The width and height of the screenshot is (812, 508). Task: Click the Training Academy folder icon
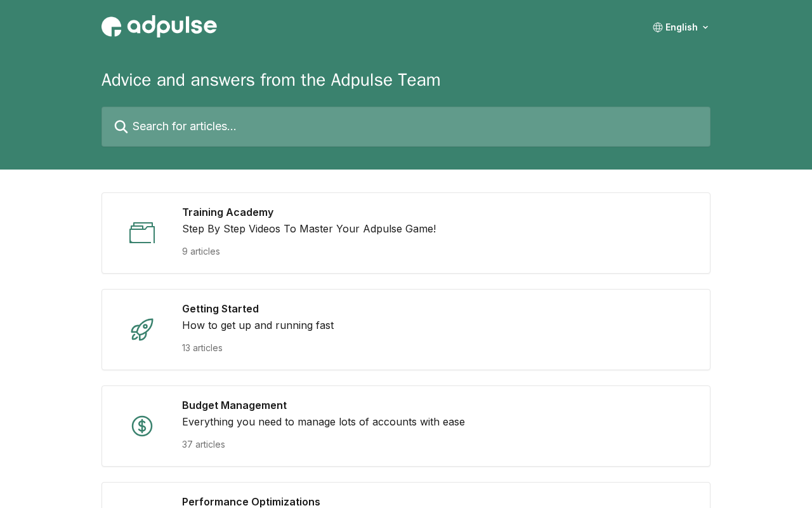point(142,233)
